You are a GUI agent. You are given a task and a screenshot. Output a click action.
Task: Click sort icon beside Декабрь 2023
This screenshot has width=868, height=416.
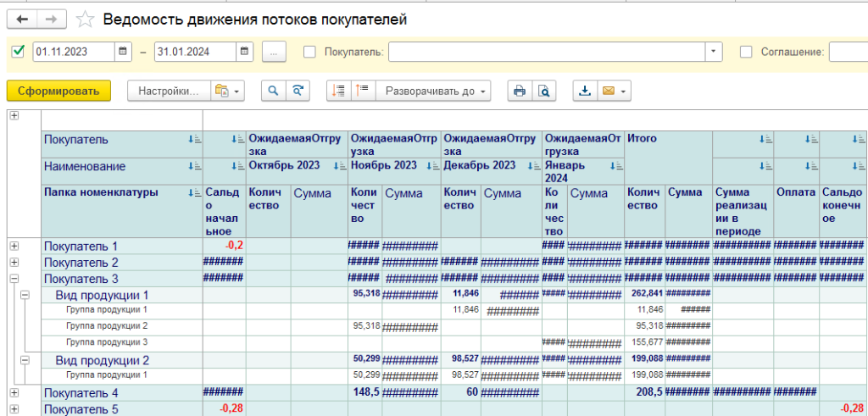pos(534,165)
